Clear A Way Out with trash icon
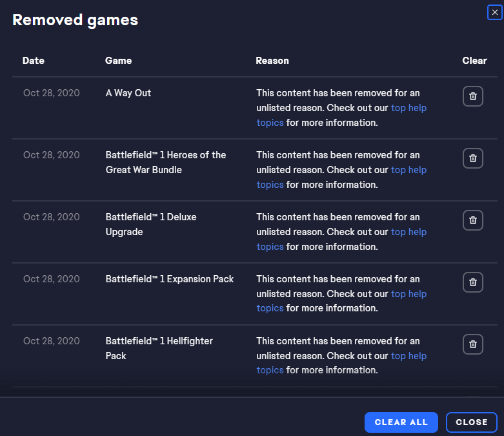The height and width of the screenshot is (436, 504). (472, 96)
